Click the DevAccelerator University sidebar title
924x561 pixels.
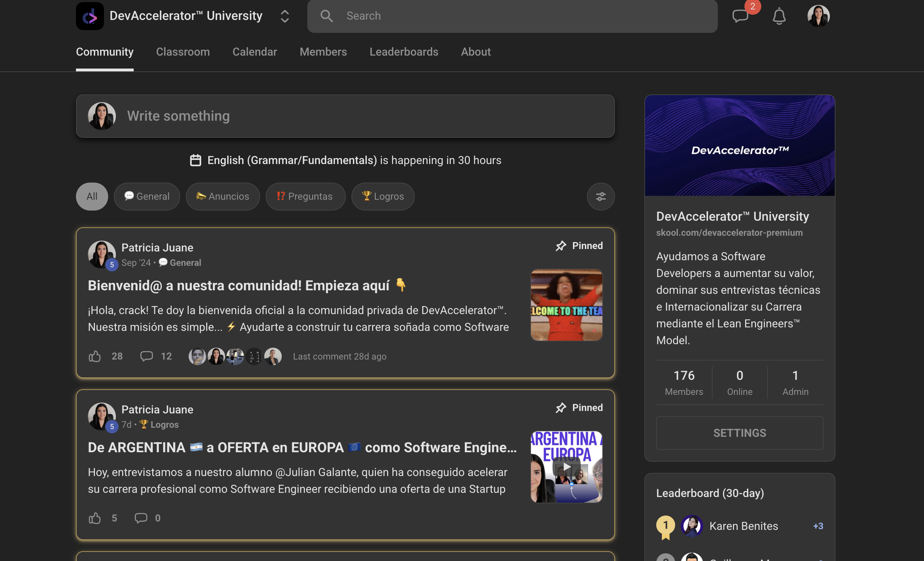[732, 216]
